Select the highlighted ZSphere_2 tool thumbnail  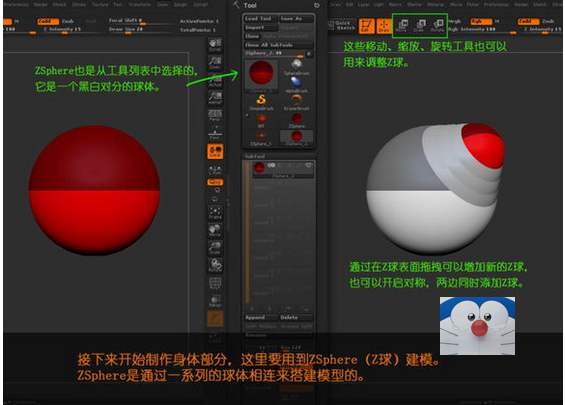[x=297, y=138]
